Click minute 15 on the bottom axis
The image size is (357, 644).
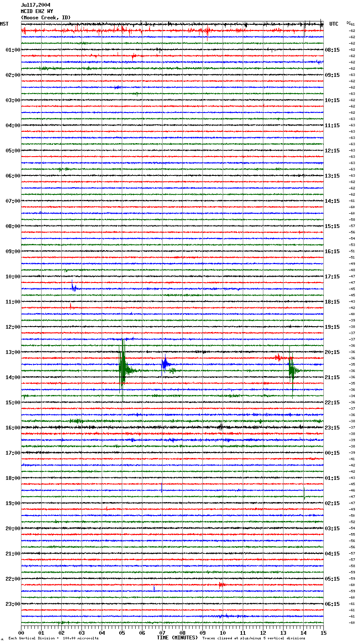click(323, 633)
